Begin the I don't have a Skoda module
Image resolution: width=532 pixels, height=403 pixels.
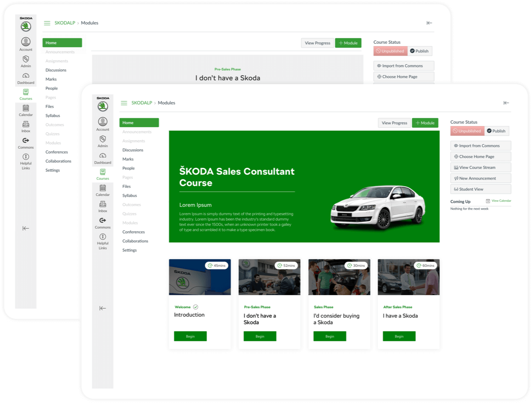pos(260,336)
